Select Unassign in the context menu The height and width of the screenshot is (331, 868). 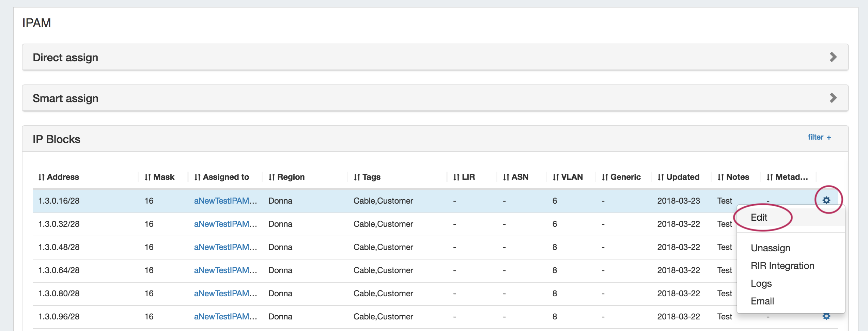pyautogui.click(x=770, y=248)
